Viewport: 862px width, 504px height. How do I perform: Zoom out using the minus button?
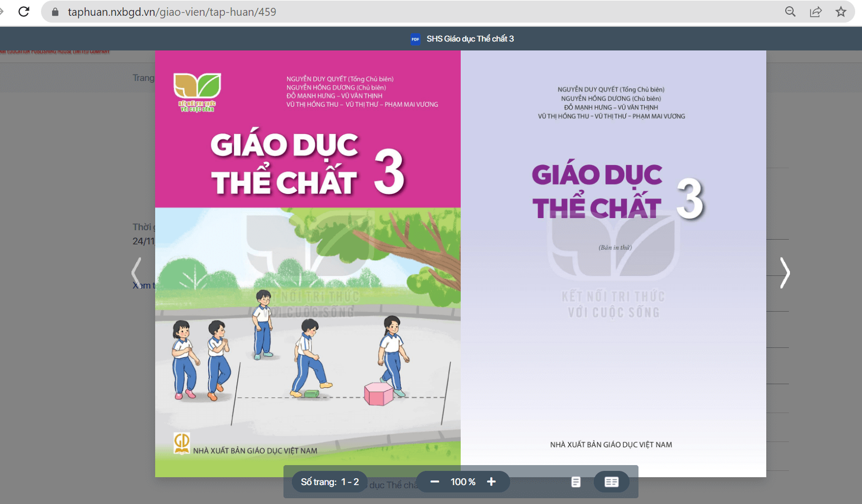434,482
